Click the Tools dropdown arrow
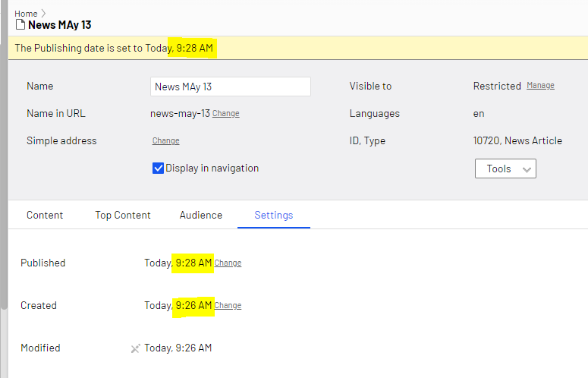The width and height of the screenshot is (588, 378). click(527, 169)
